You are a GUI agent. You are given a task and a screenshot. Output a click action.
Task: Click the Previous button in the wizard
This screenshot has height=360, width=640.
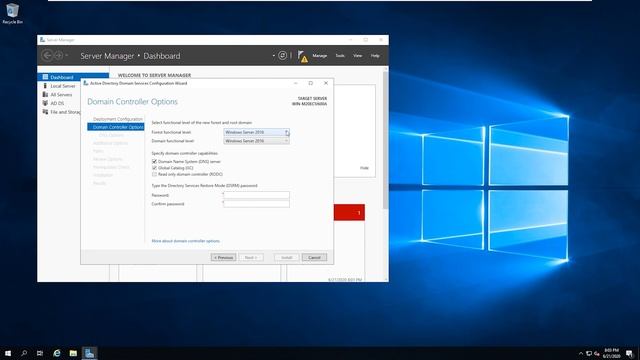click(223, 258)
